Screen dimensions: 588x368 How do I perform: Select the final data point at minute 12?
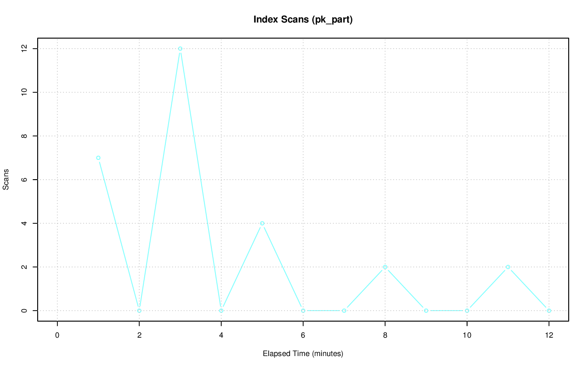pyautogui.click(x=549, y=311)
